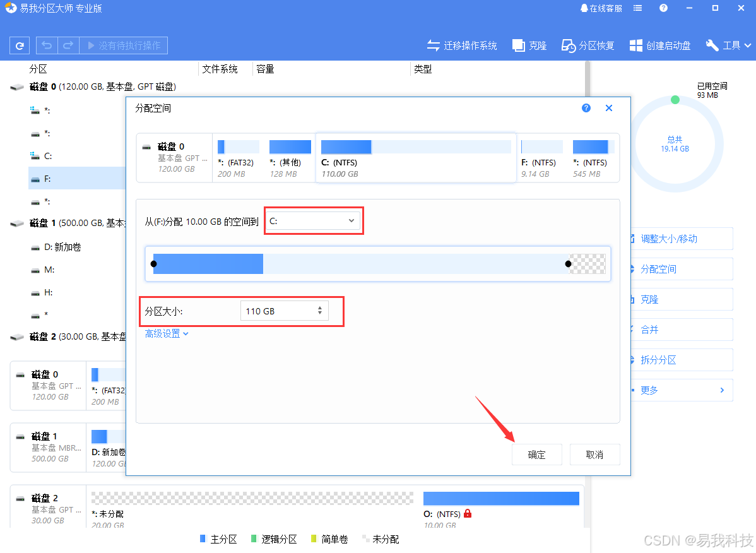Click the left handle of partition slider
The image size is (756, 553).
[154, 264]
